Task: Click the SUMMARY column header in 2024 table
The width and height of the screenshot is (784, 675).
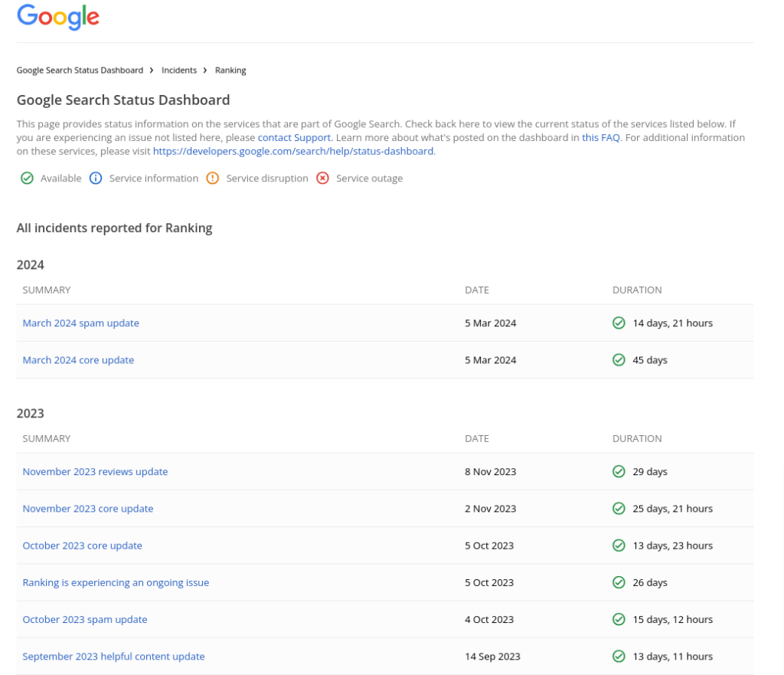Action: coord(47,290)
